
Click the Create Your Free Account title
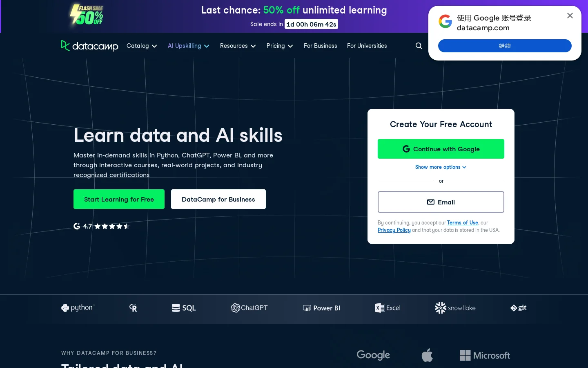(441, 124)
